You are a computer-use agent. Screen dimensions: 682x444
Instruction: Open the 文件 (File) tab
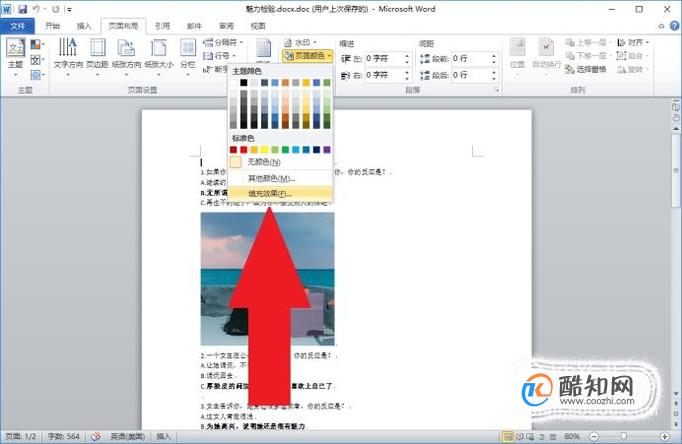click(x=17, y=26)
